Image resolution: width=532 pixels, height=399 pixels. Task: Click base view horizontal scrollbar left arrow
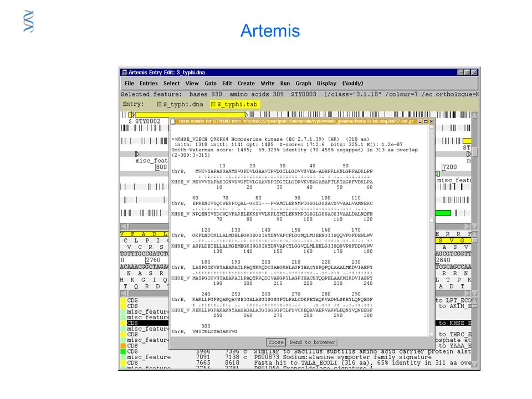click(124, 293)
